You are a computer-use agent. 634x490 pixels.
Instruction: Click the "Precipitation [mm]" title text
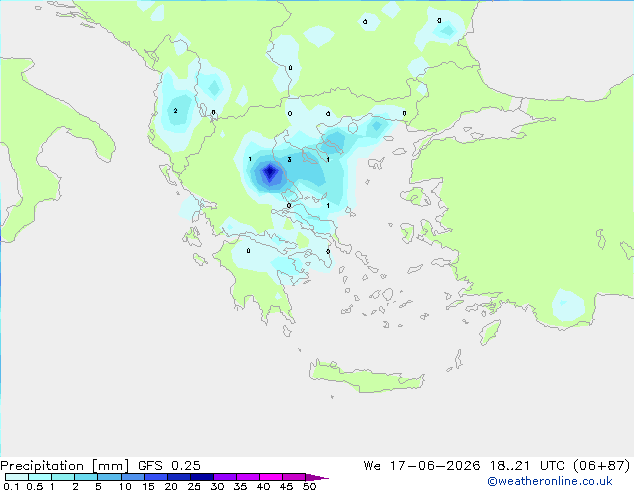(x=64, y=466)
